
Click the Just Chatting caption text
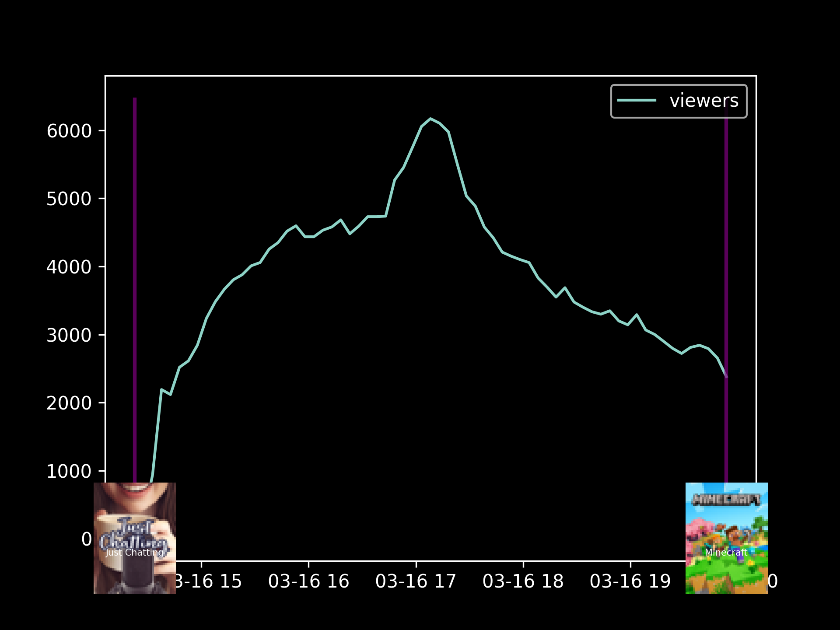click(134, 553)
